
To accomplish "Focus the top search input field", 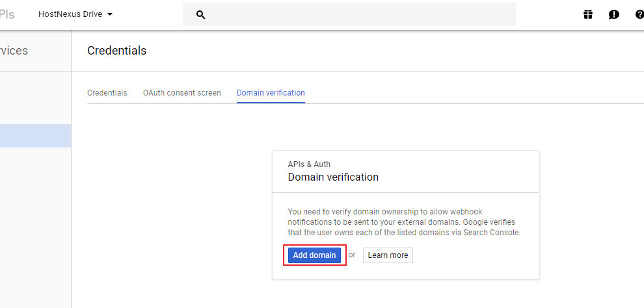I will coord(349,15).
